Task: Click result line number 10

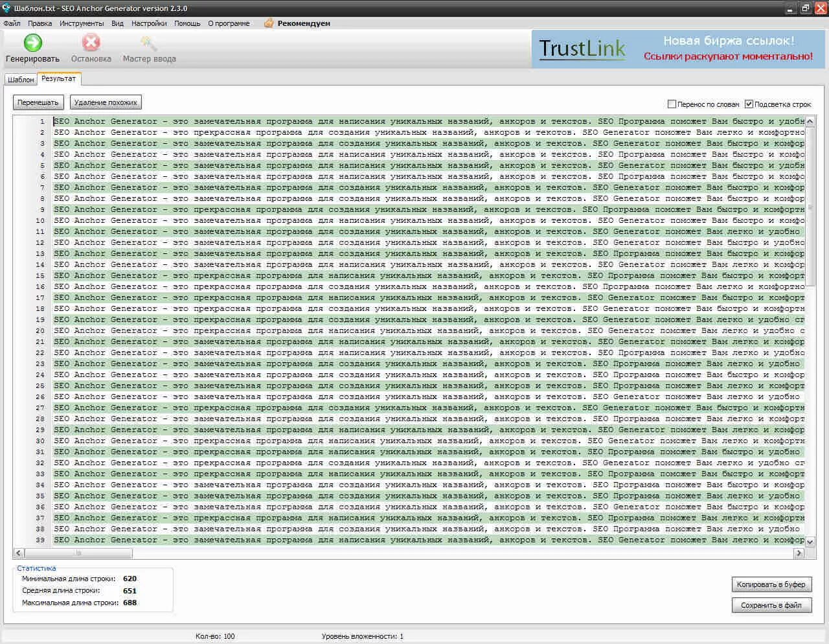Action: [40, 220]
